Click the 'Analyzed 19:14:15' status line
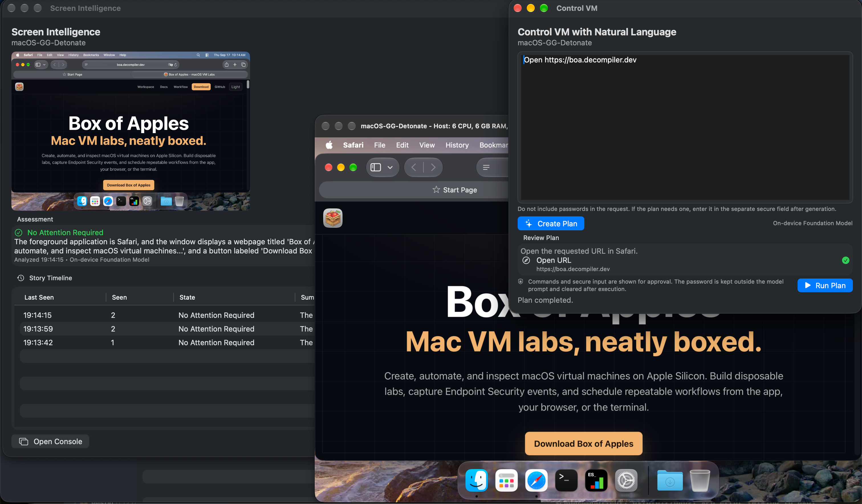 tap(82, 260)
